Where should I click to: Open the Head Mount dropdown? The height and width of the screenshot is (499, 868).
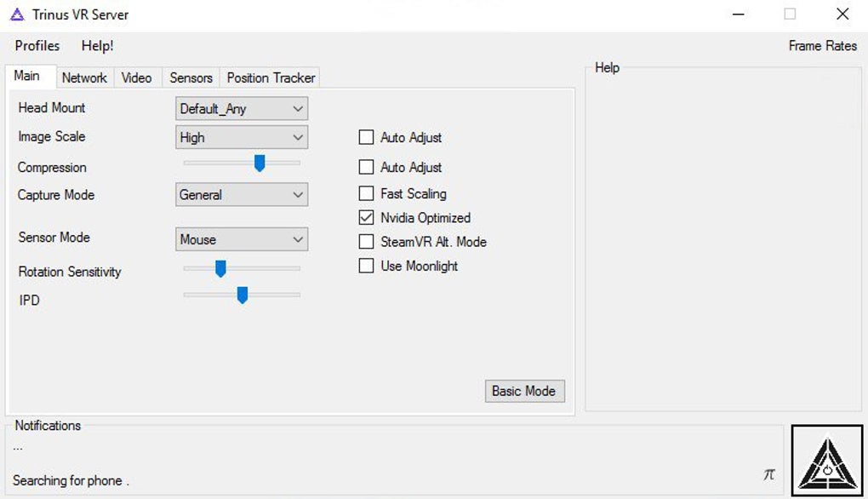(x=242, y=109)
